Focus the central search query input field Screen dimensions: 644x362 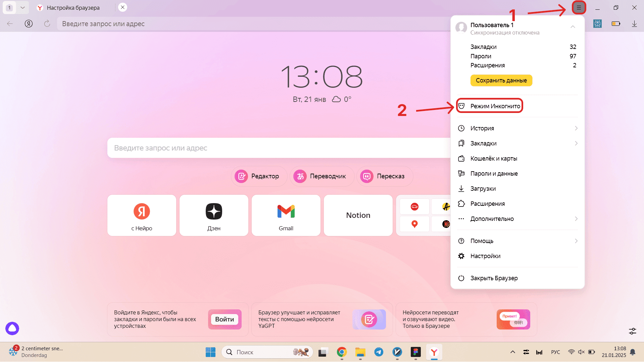[279, 148]
